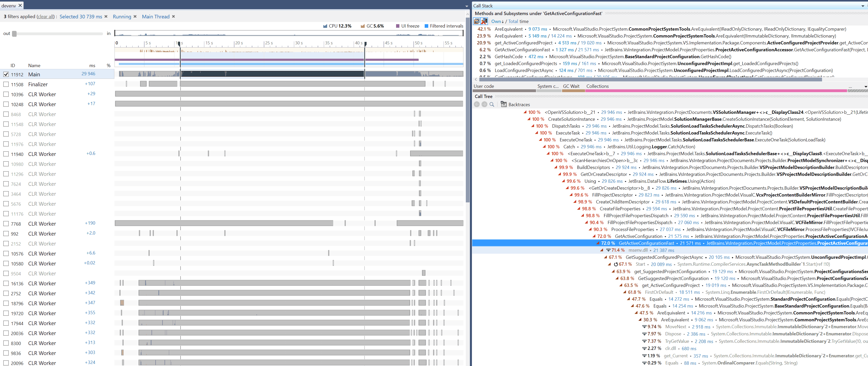Click the left selection marker on timeline
Image resolution: width=868 pixels, height=366 pixels.
pyautogui.click(x=179, y=44)
